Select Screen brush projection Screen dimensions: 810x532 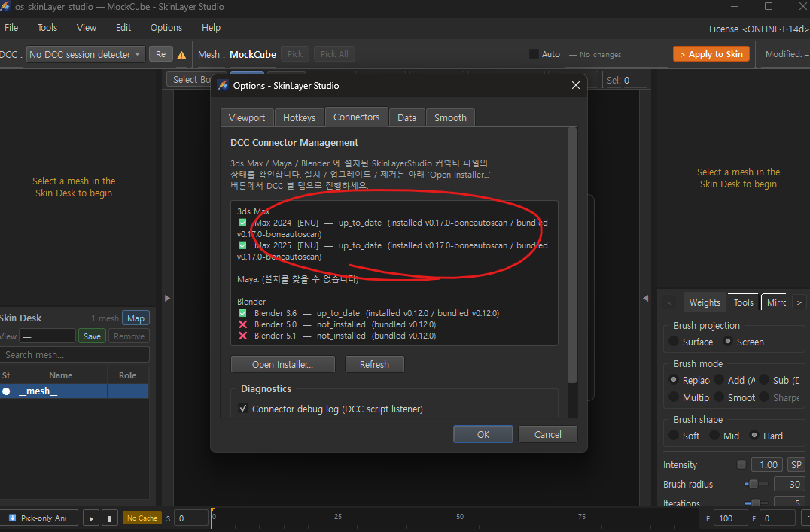[x=728, y=342]
